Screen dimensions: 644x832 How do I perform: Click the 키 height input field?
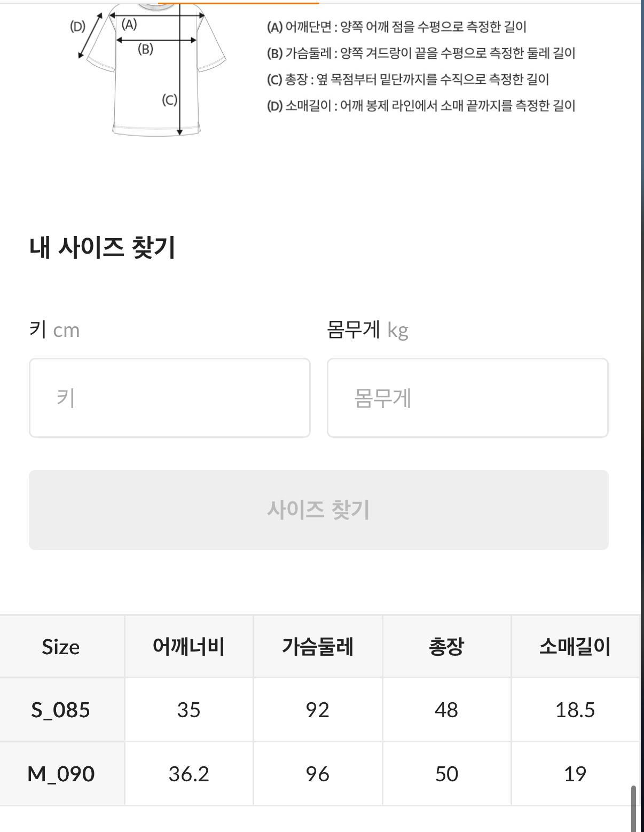click(x=169, y=398)
